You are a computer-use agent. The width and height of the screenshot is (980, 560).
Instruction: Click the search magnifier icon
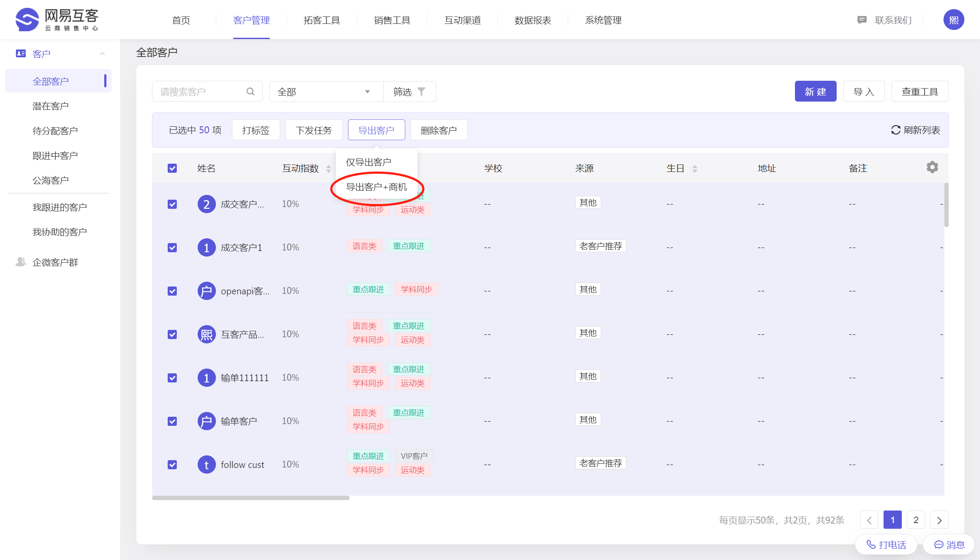tap(250, 92)
